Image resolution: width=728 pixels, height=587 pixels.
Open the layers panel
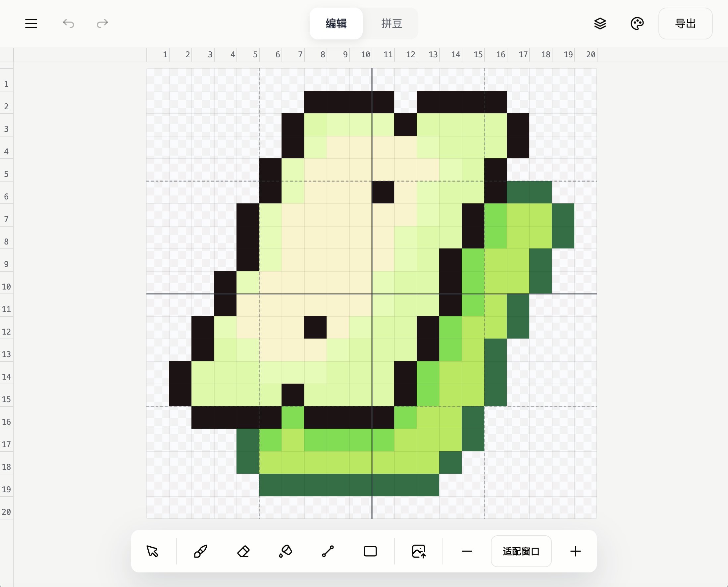(600, 24)
